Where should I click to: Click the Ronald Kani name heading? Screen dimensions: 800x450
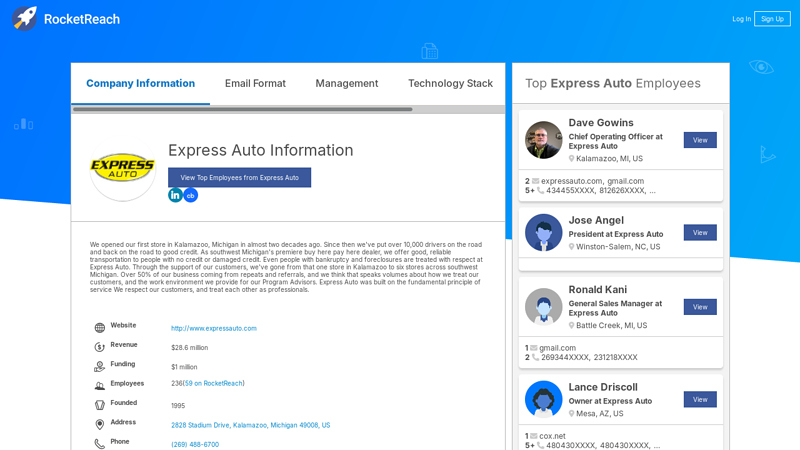pos(597,290)
